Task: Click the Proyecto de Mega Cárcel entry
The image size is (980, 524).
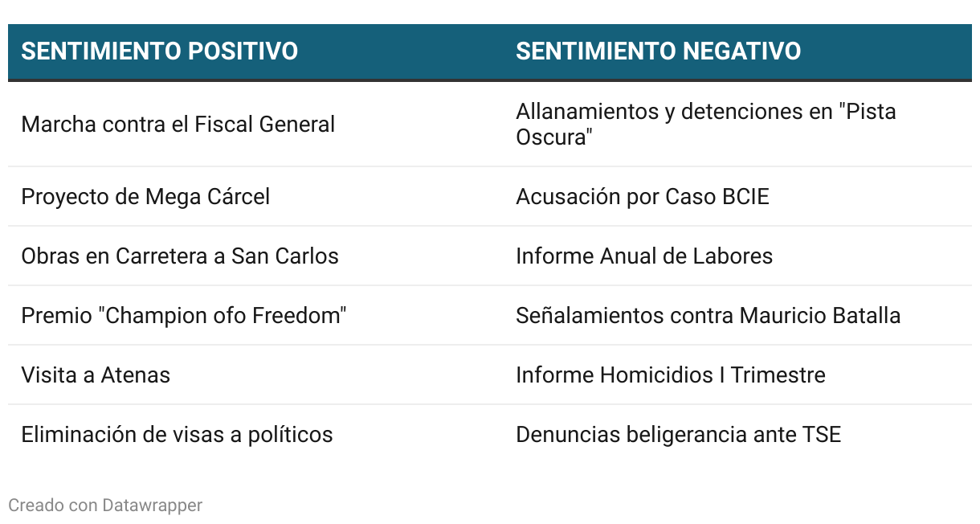Action: [x=145, y=197]
